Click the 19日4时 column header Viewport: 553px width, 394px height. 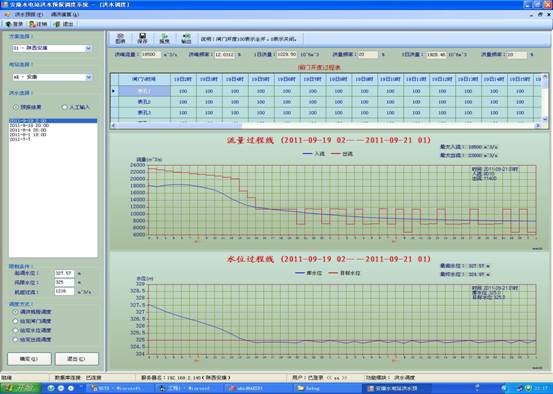click(x=235, y=79)
